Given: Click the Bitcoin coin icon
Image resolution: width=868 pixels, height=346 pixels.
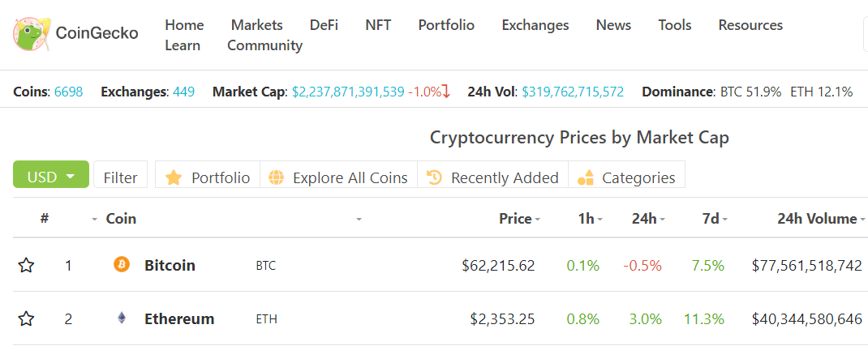Looking at the screenshot, I should [x=122, y=265].
